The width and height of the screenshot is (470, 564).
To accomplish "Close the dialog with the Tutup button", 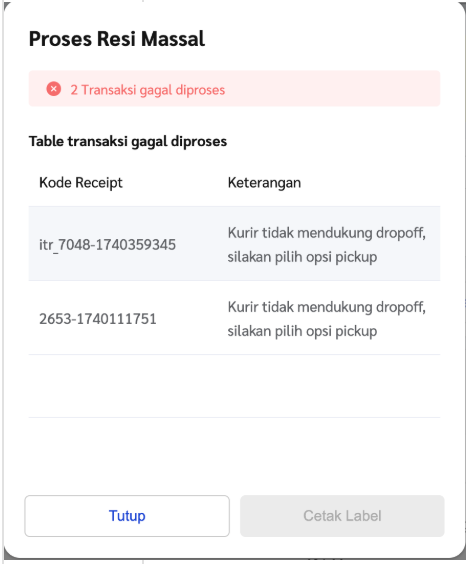I will point(127,516).
